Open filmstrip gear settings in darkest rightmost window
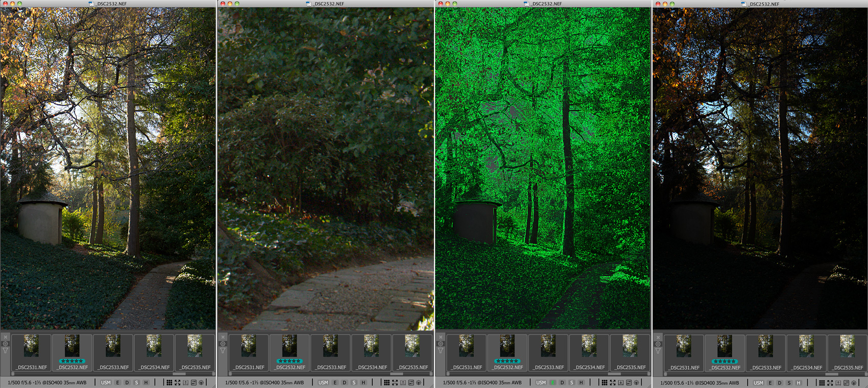The height and width of the screenshot is (388, 868). tap(658, 344)
